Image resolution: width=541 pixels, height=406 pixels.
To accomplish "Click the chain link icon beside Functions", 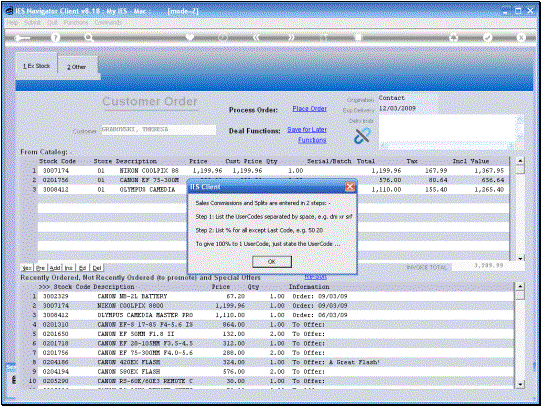I will click(x=362, y=136).
